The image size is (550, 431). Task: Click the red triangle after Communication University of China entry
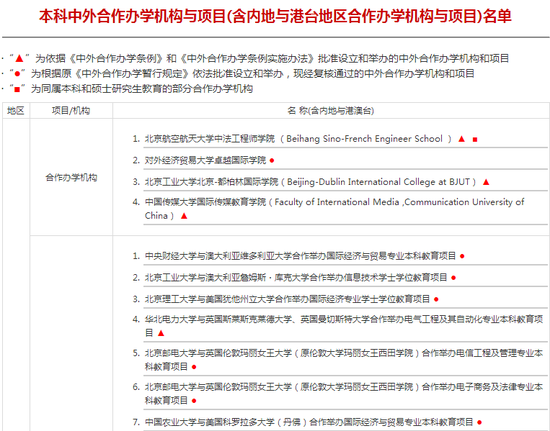pos(184,216)
